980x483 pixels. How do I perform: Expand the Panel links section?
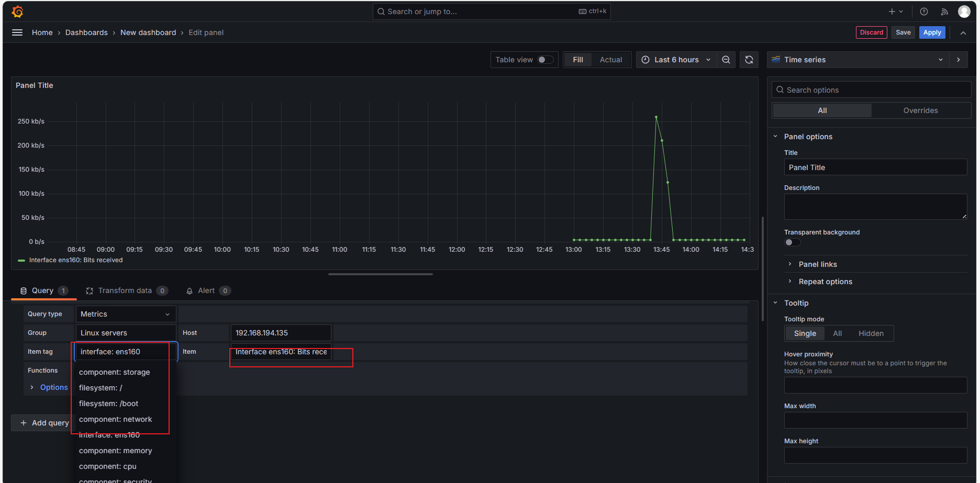tap(818, 264)
